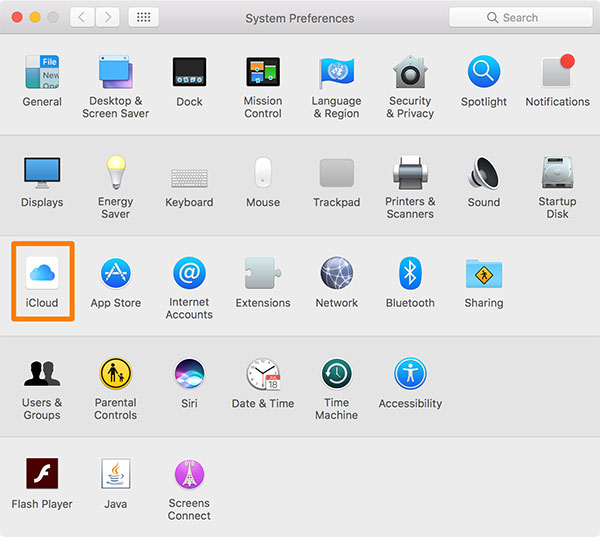The height and width of the screenshot is (537, 600).
Task: Minimize the window with yellow button
Action: pos(35,17)
